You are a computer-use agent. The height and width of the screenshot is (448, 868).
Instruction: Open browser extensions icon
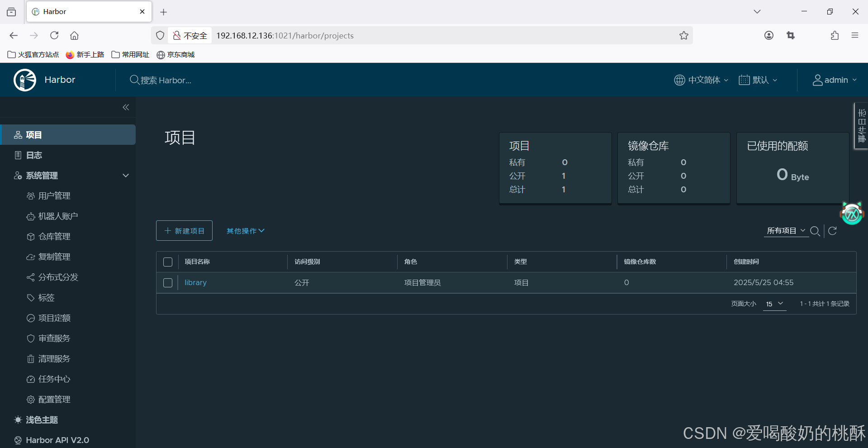(835, 35)
